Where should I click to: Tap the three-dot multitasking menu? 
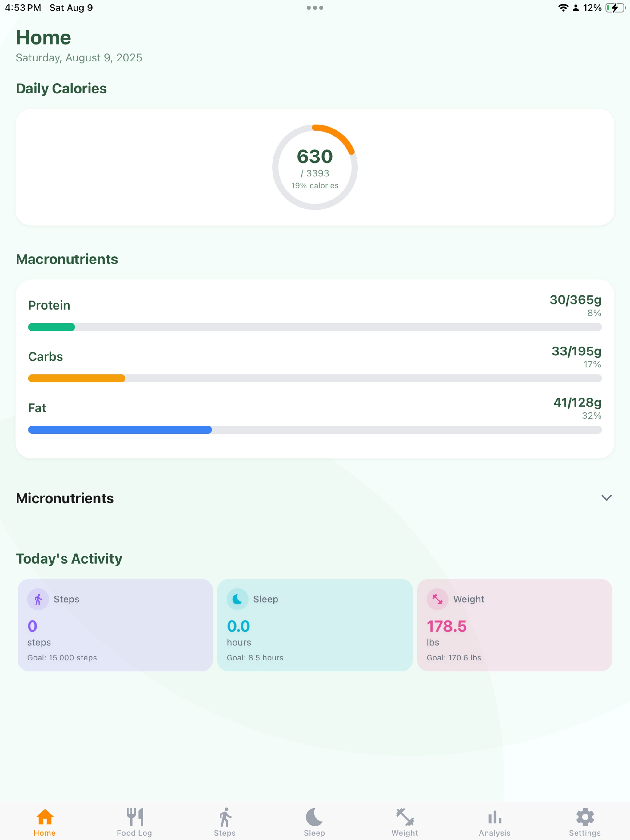coord(315,8)
